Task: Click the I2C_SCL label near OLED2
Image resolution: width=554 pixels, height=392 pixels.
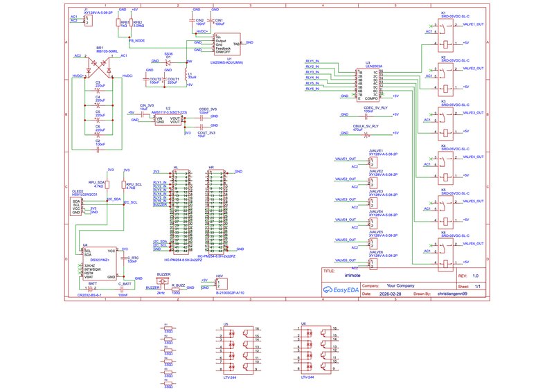Action: coord(130,202)
